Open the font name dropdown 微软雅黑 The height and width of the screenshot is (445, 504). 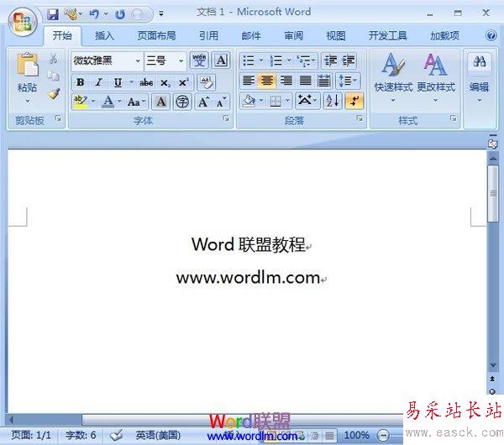(138, 60)
